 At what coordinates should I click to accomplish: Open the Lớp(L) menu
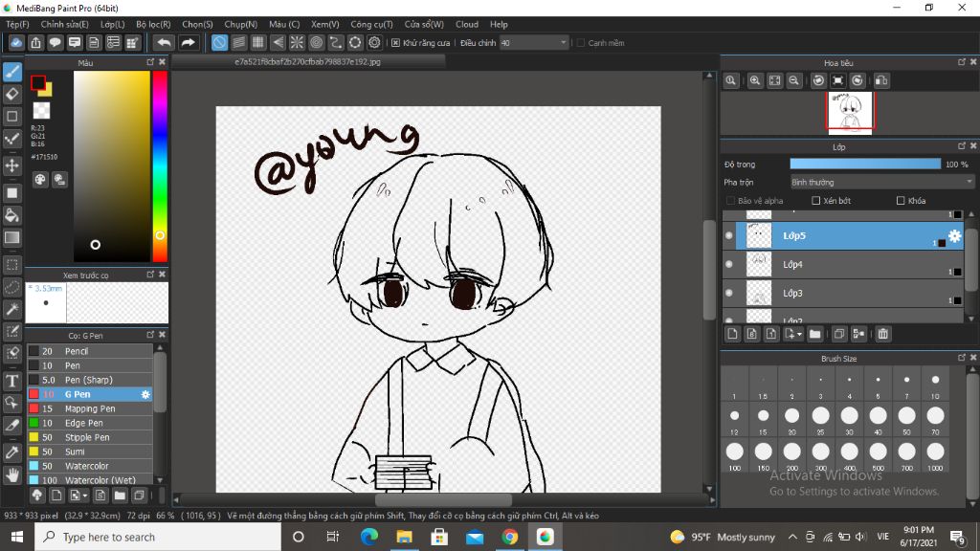coord(113,24)
